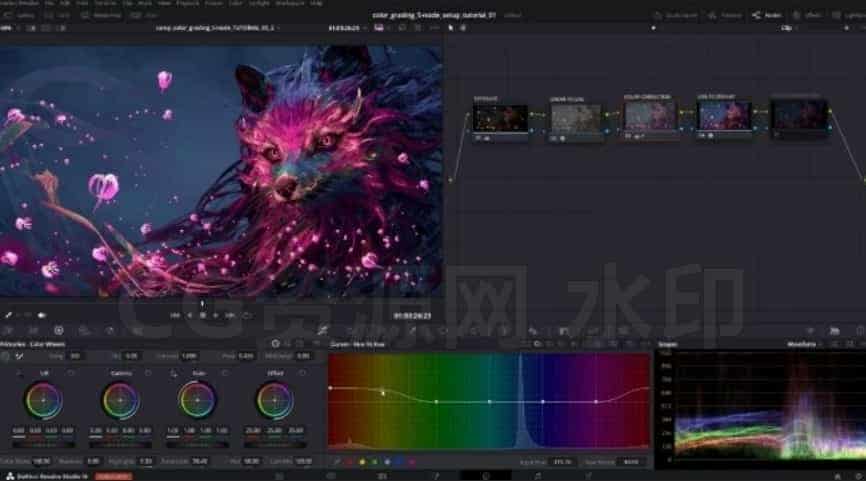
Task: Click the Gamma color wheel center
Action: pos(120,400)
